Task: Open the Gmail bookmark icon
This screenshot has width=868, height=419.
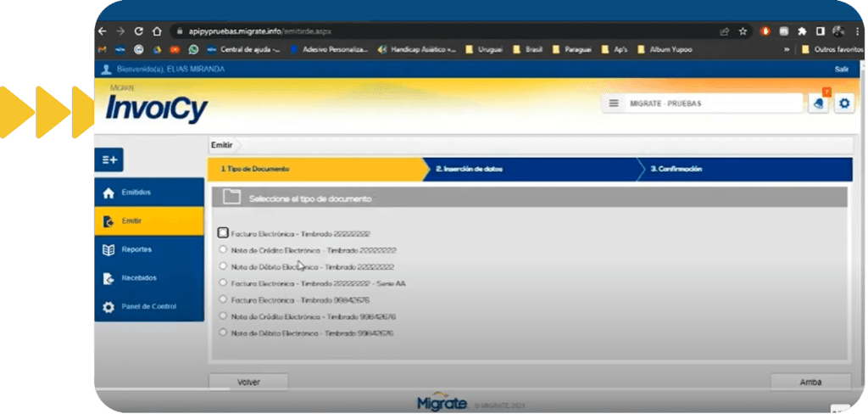Action: point(102,49)
